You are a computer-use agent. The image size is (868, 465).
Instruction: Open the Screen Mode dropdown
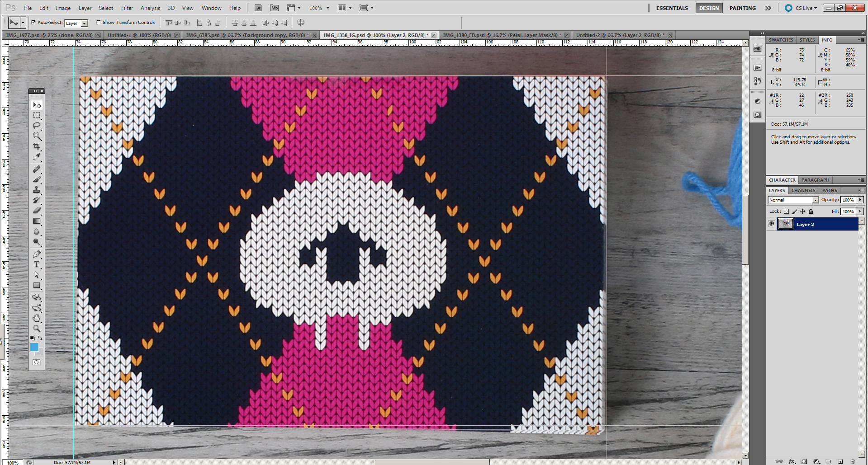click(x=366, y=8)
